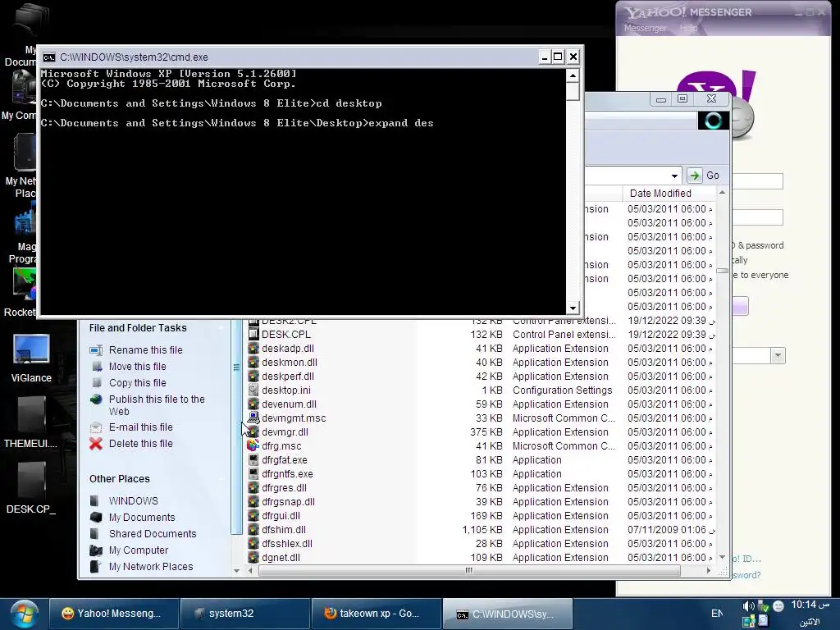840x630 pixels.
Task: Select THEMEUI desktop icon
Action: click(30, 422)
